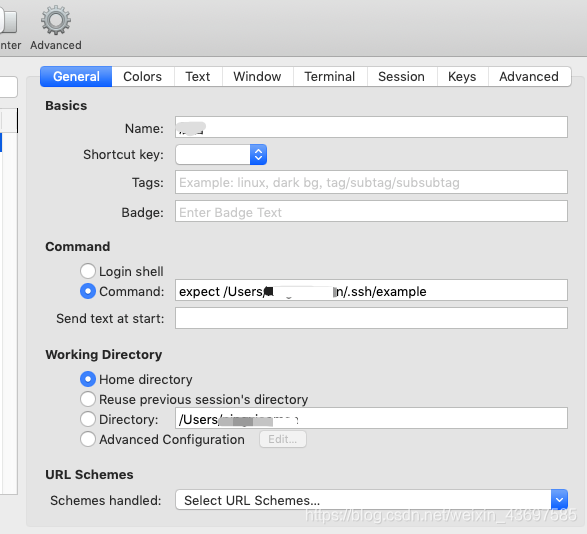
Task: Go to the Session tab
Action: [x=402, y=76]
